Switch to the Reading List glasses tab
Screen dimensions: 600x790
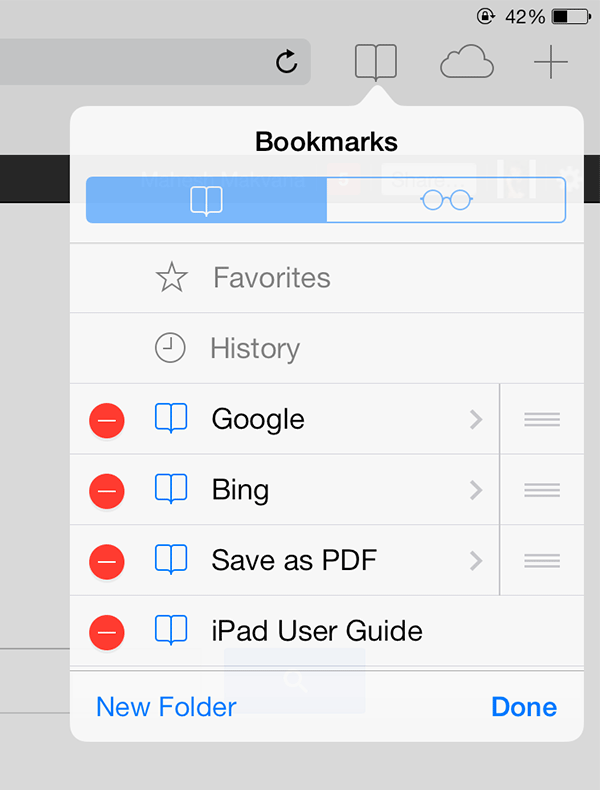point(446,200)
